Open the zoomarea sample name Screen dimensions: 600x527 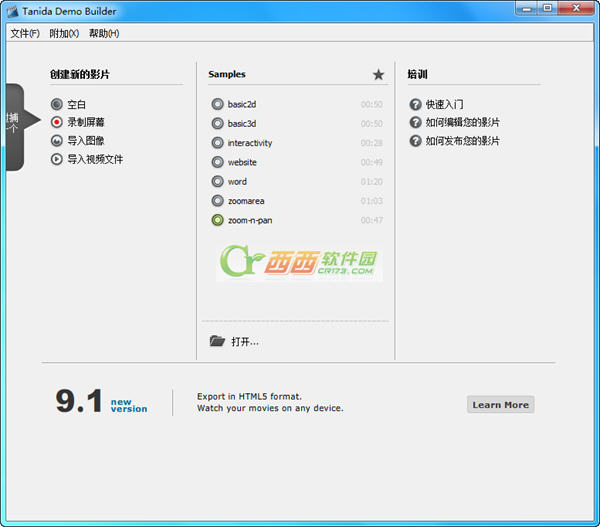(x=246, y=201)
